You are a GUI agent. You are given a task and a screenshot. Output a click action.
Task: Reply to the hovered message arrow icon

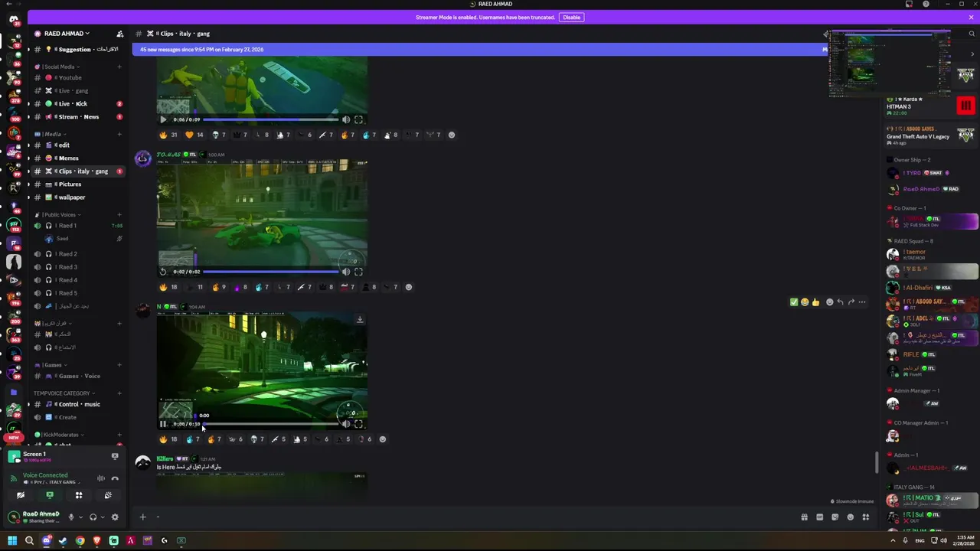(x=840, y=302)
